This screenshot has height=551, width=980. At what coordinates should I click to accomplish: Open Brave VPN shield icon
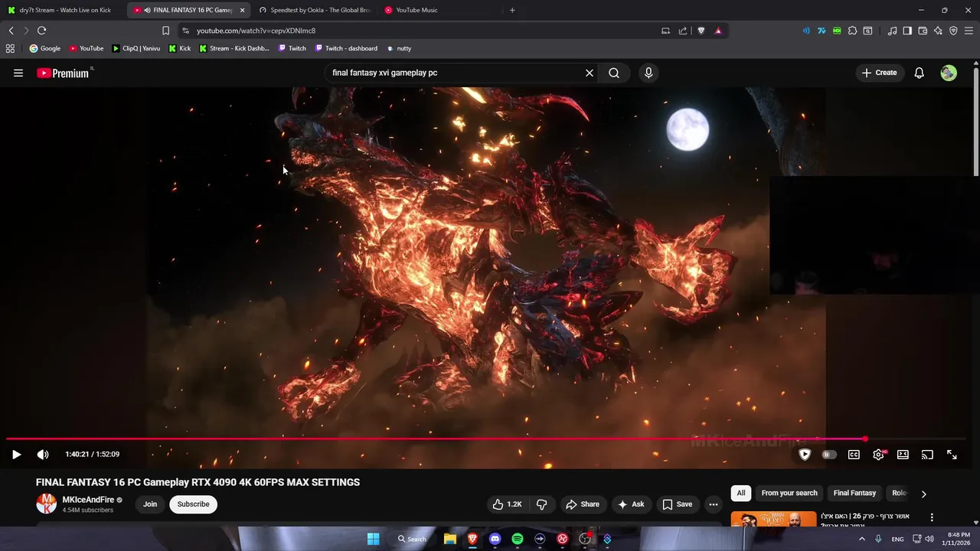[x=953, y=31]
